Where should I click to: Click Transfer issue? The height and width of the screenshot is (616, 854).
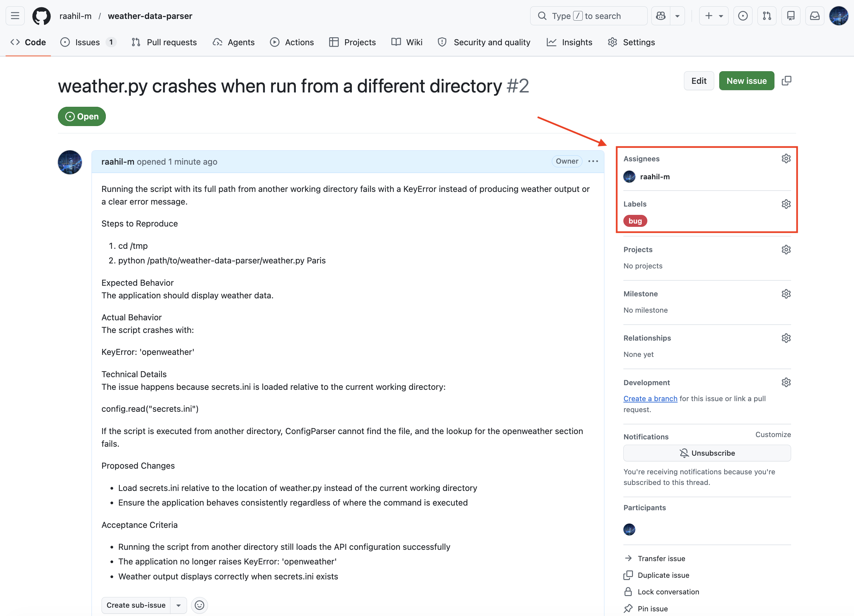pos(654,558)
